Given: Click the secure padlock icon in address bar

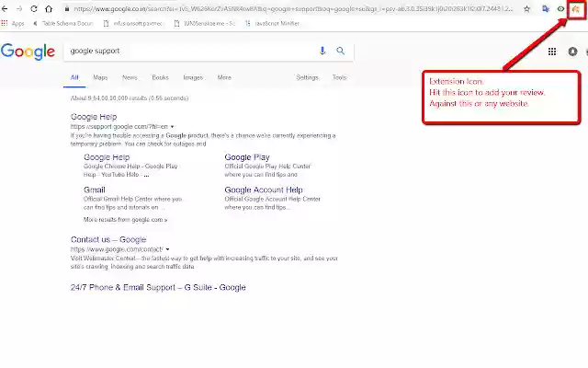Looking at the screenshot, I should coord(67,8).
